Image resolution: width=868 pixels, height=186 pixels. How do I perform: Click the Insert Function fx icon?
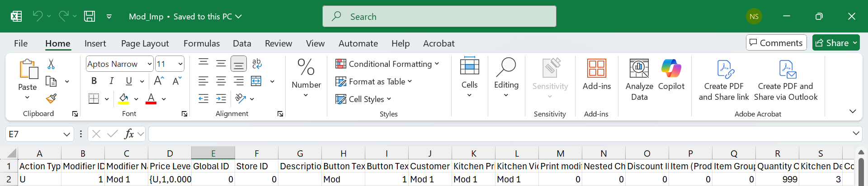pos(129,134)
